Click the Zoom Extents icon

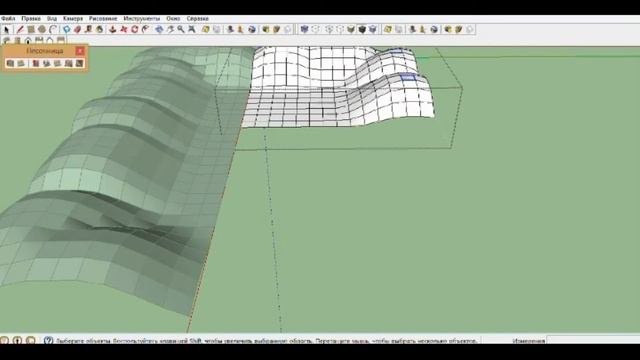pos(191,29)
